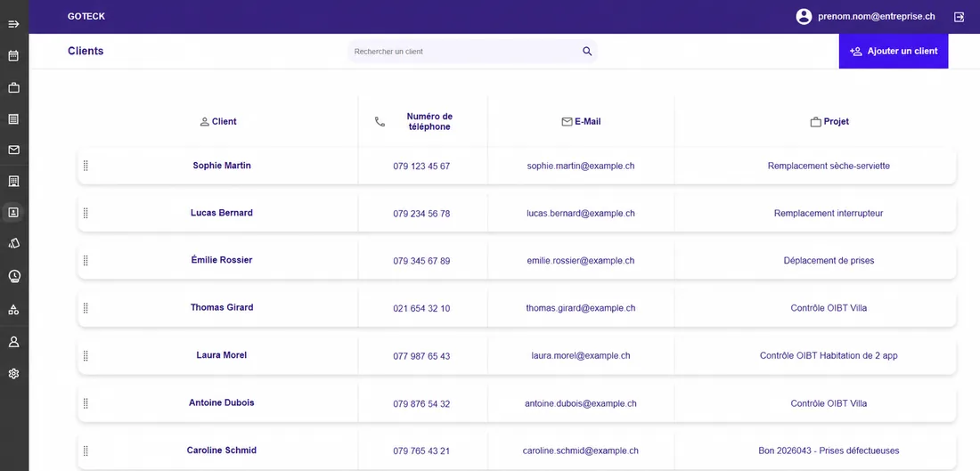The height and width of the screenshot is (471, 980).
Task: Open the clock time-tracking icon in sidebar
Action: point(13,276)
